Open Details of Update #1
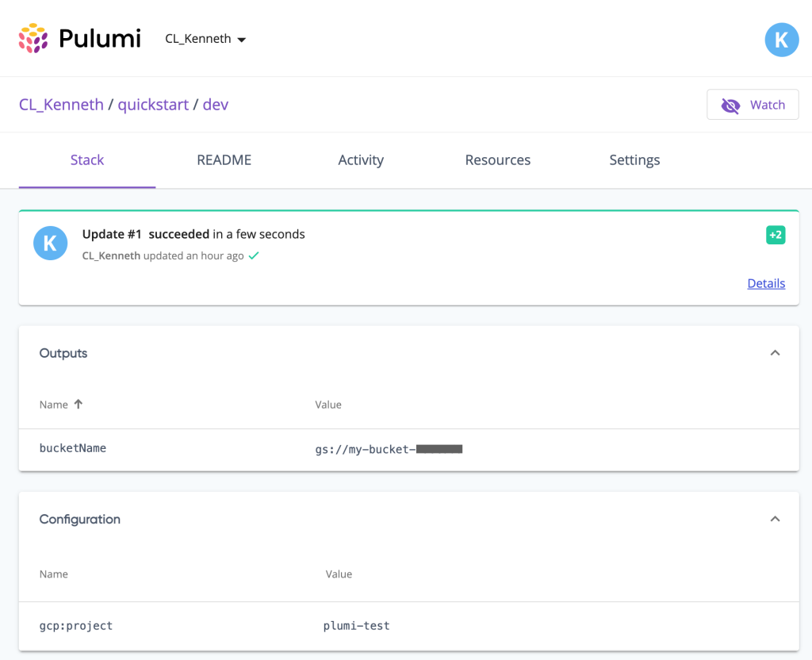812x660 pixels. [765, 283]
